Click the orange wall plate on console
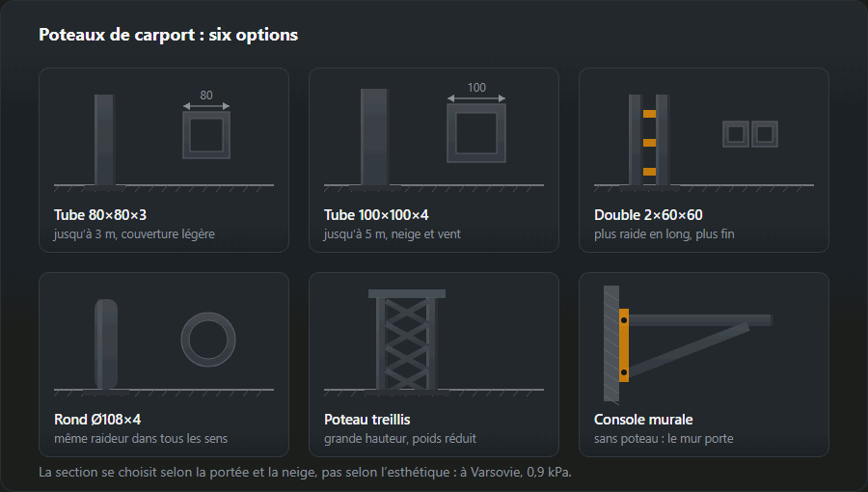This screenshot has width=868, height=492. click(624, 345)
